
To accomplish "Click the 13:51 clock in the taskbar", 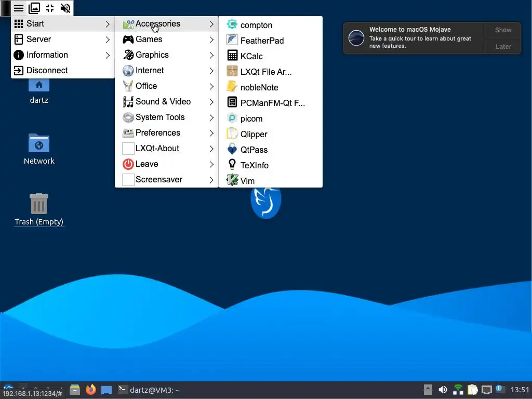I will [520, 390].
